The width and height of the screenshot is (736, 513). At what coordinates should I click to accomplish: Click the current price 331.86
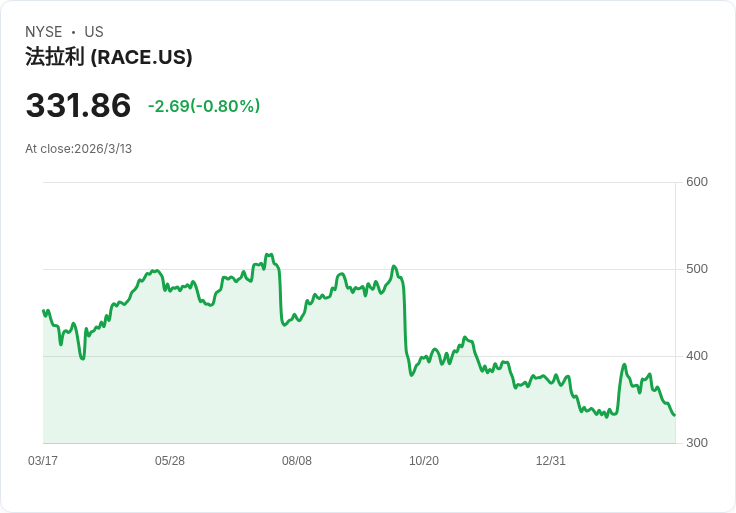pyautogui.click(x=78, y=106)
